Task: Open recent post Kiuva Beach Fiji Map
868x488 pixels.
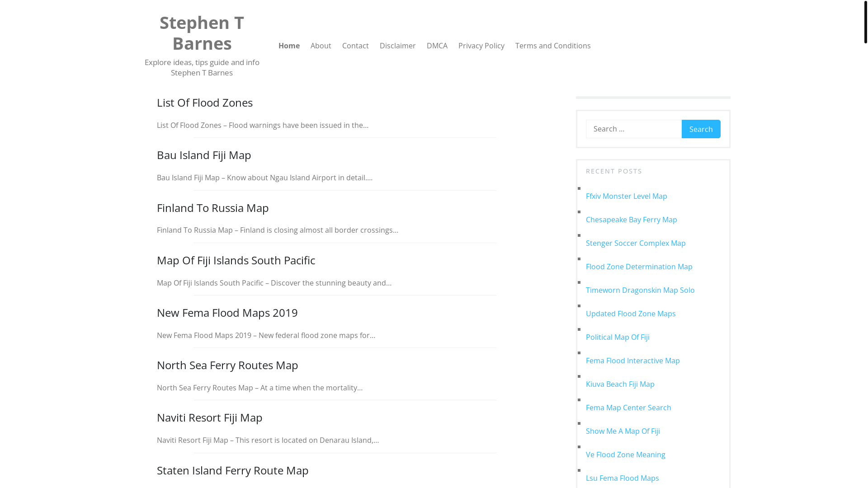Action: [x=620, y=384]
